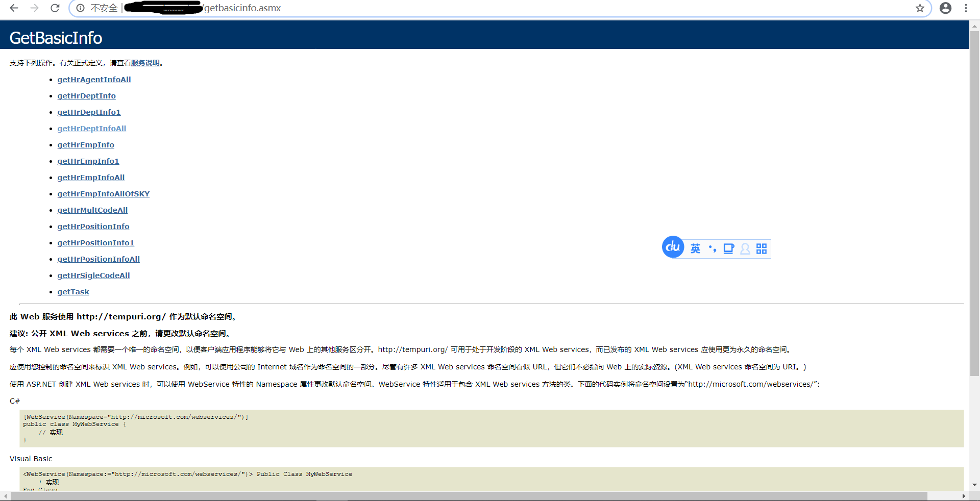Open screenshot translate icon in Baidu widget

pos(728,248)
